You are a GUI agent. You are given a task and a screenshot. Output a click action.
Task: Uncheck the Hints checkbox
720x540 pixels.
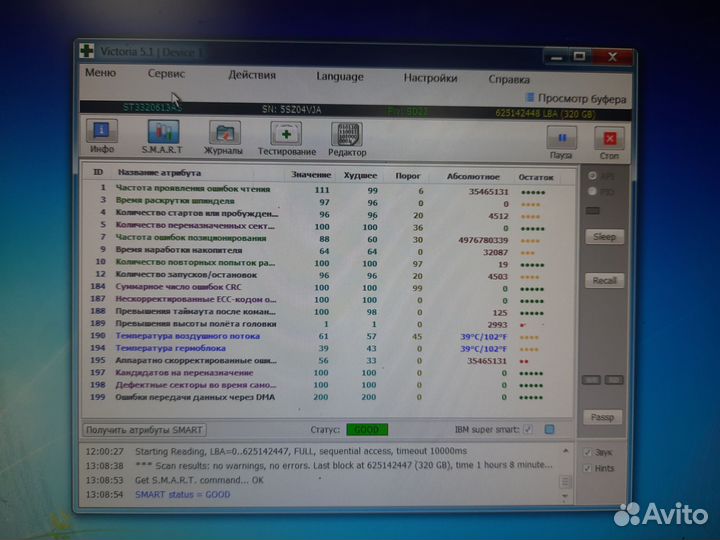[587, 467]
